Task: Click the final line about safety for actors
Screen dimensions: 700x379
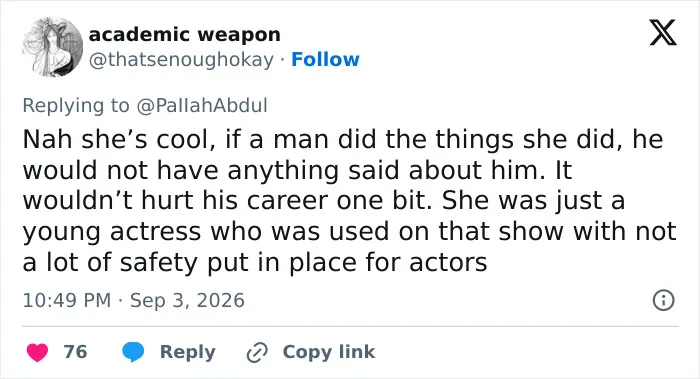Action: (255, 262)
